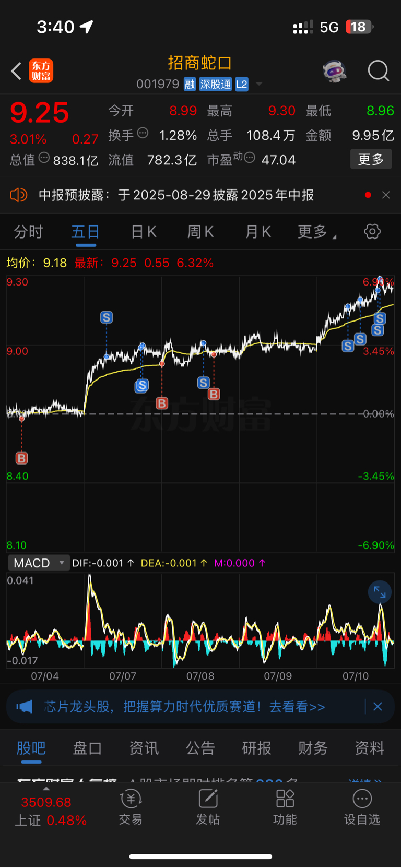The image size is (401, 868).
Task: Tap the large 9.25 price
Action: click(x=40, y=113)
